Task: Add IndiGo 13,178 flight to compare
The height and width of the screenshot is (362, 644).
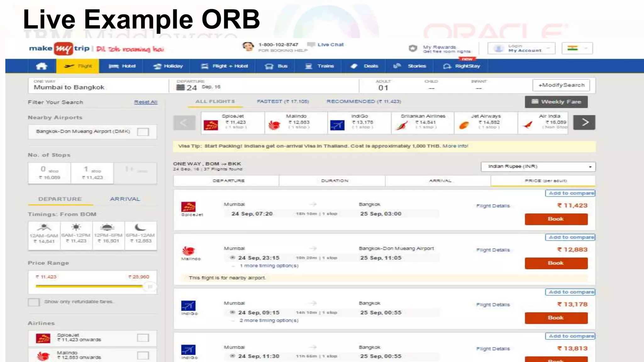Action: pos(570,292)
